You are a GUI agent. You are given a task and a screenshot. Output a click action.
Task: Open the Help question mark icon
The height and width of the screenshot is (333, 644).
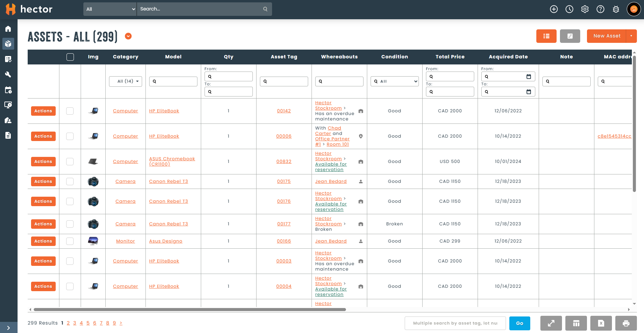point(600,9)
